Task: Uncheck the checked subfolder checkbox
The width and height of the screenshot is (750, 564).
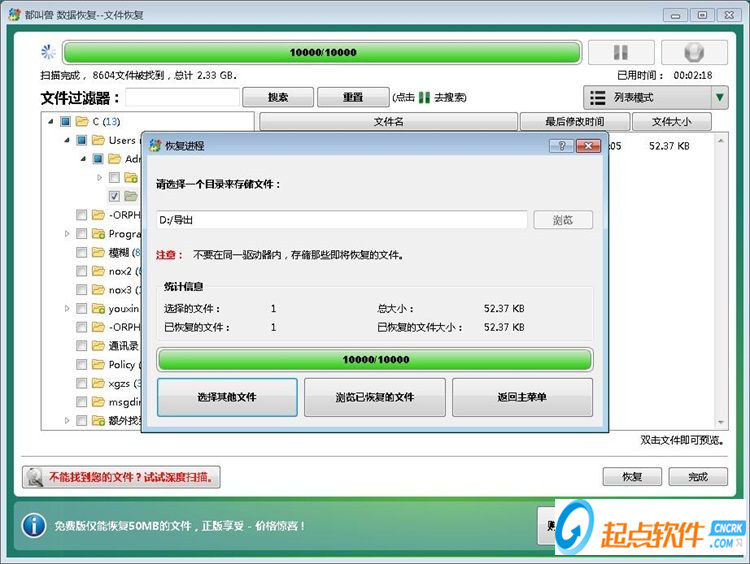Action: [114, 196]
